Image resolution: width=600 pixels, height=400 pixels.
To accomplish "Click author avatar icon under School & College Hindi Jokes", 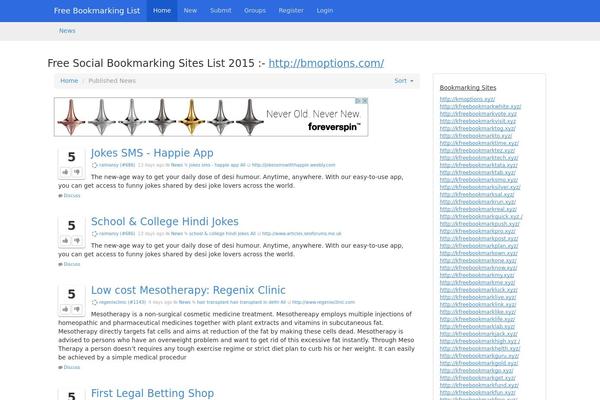I will (x=95, y=233).
